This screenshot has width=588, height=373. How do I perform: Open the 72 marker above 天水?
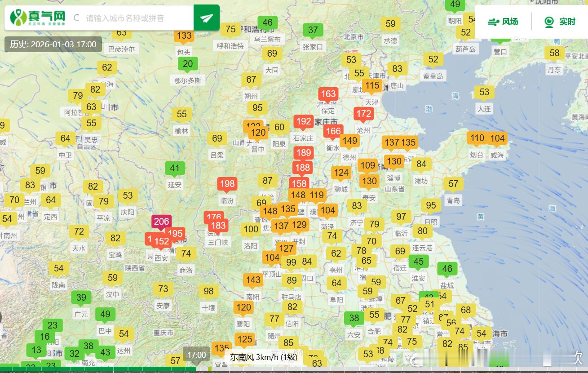coord(79,232)
